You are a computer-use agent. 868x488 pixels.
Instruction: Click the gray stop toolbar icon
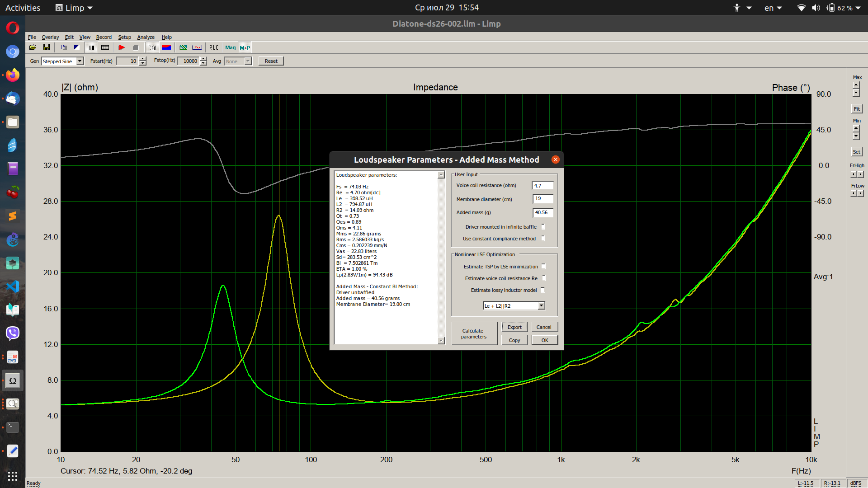(136, 47)
